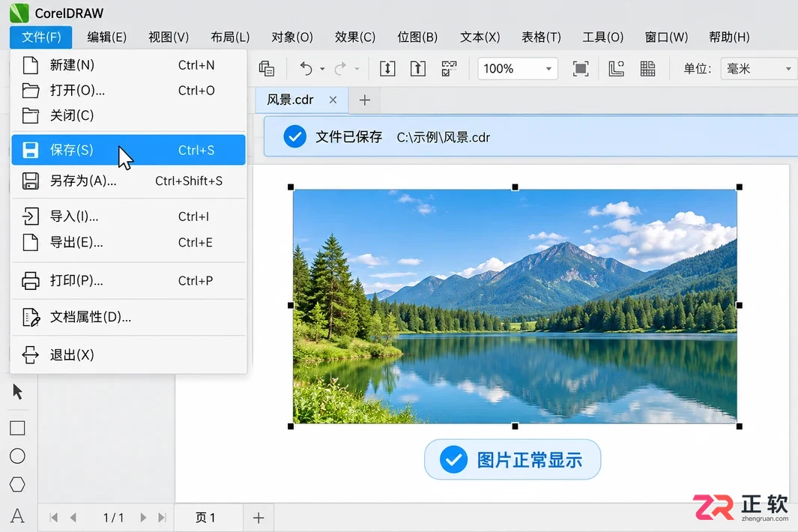Open the 工具(O) menu
Image resolution: width=798 pixels, height=532 pixels.
pos(602,37)
